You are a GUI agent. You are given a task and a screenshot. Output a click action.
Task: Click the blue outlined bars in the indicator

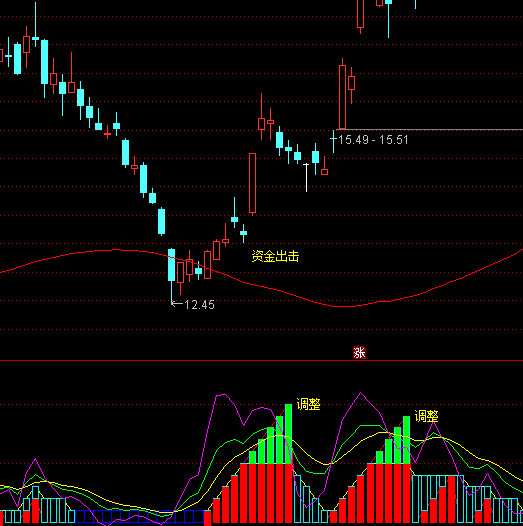[x=139, y=517]
